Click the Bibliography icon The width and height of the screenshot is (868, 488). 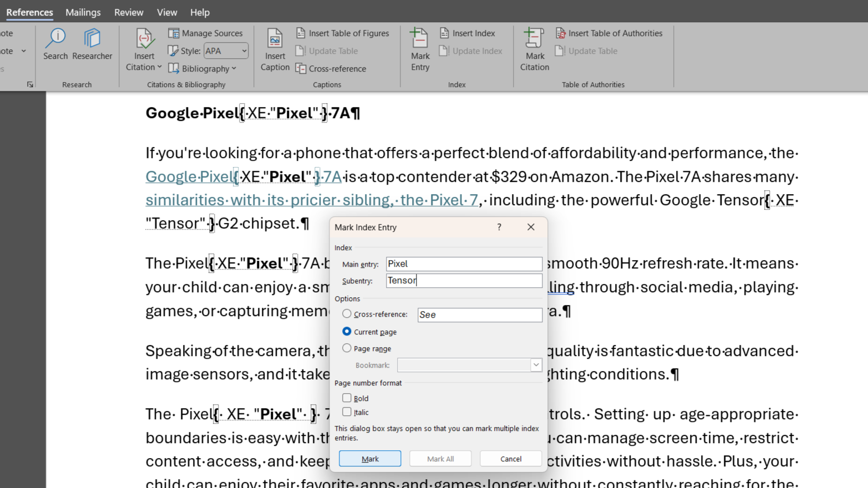pyautogui.click(x=174, y=69)
